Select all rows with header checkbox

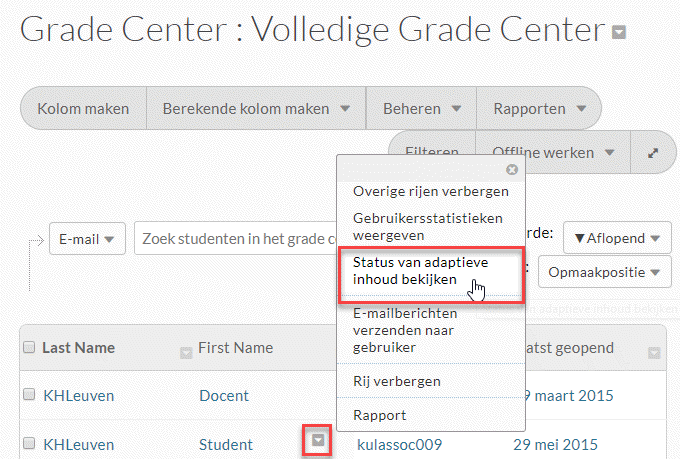(x=28, y=348)
